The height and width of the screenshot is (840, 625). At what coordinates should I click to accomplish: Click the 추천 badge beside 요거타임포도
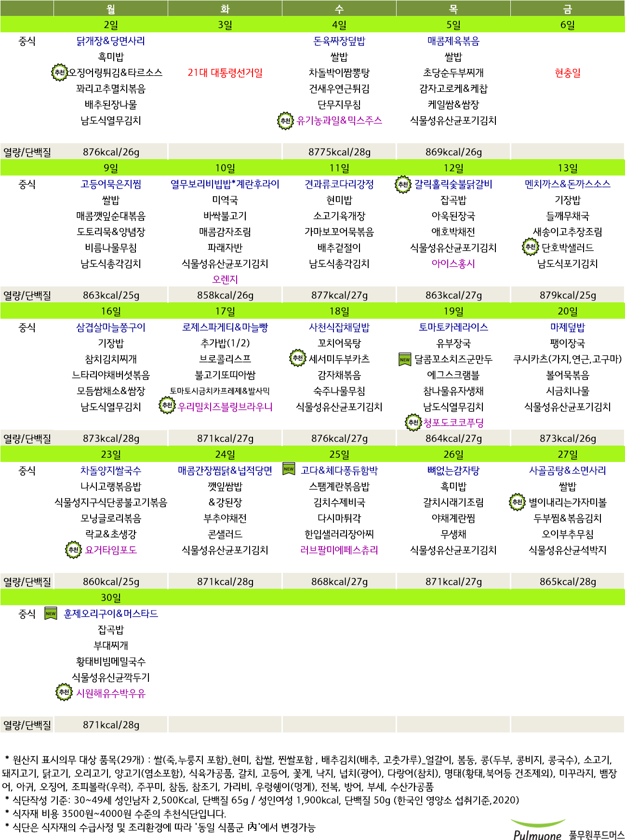(73, 550)
